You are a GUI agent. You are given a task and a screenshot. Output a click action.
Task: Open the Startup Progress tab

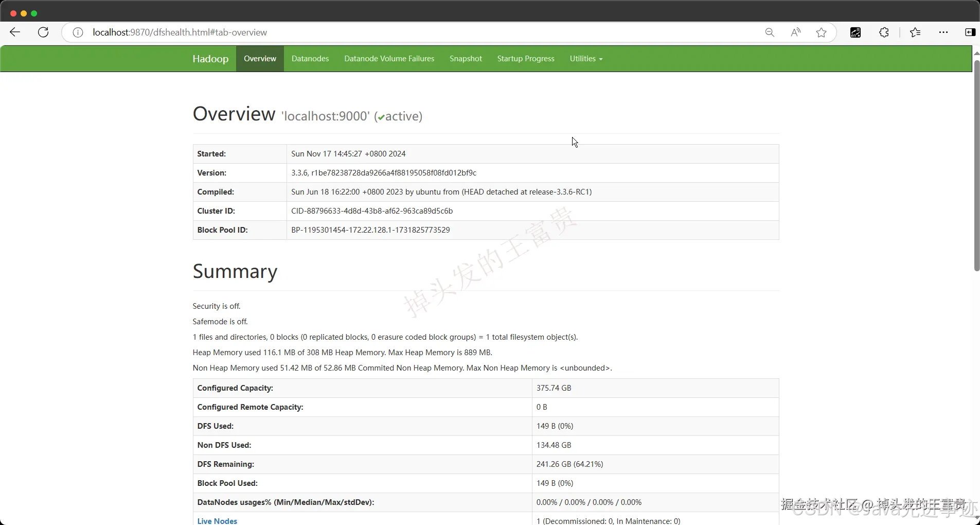point(526,59)
